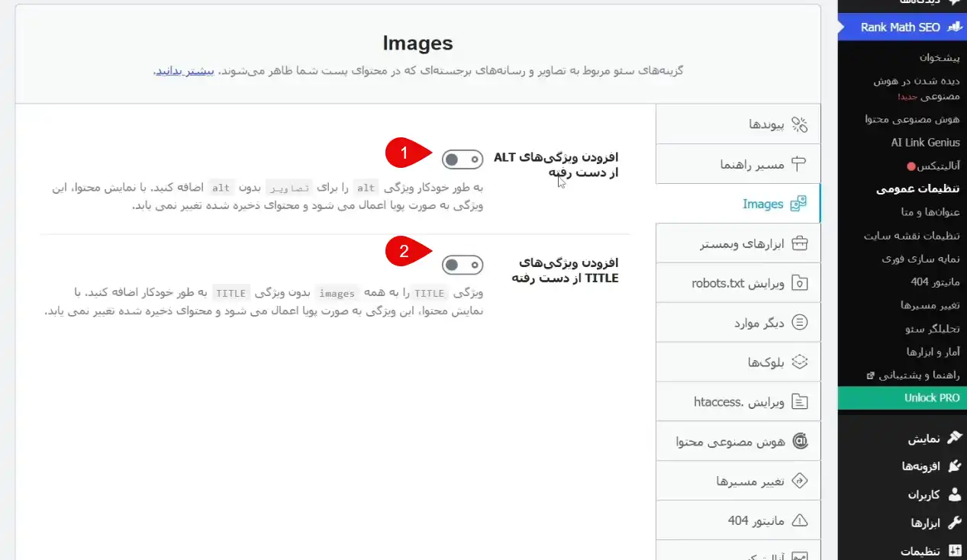The image size is (967, 560).
Task: Click the user icon beside کاربران
Action: (x=954, y=494)
